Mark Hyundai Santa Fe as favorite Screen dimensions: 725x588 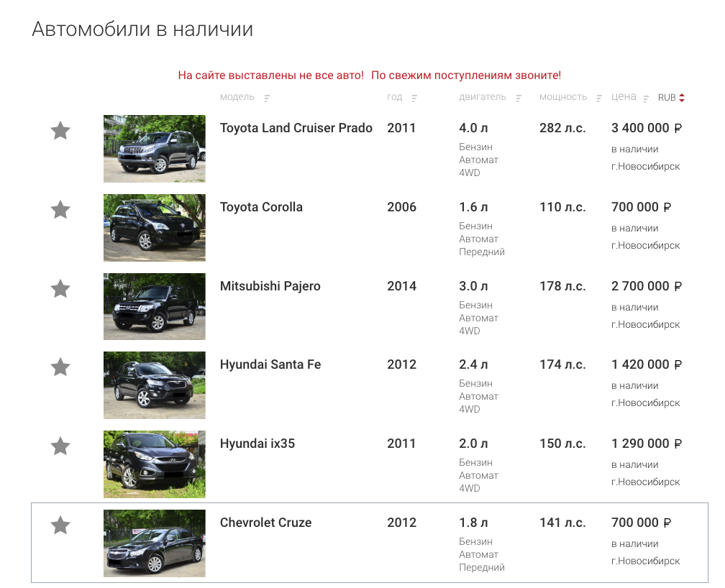coord(60,367)
